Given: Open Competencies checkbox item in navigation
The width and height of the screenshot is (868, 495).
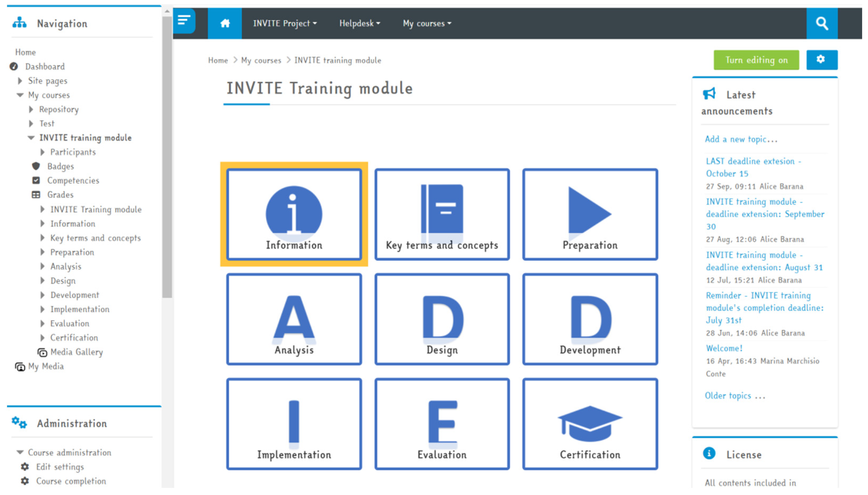Looking at the screenshot, I should (73, 180).
